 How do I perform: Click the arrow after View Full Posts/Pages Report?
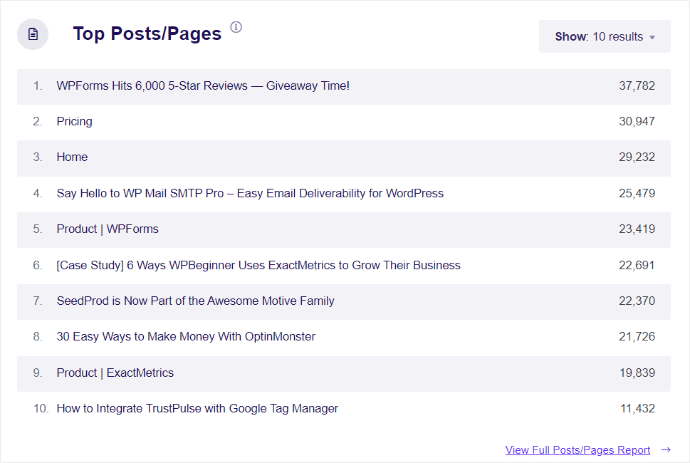(x=666, y=450)
